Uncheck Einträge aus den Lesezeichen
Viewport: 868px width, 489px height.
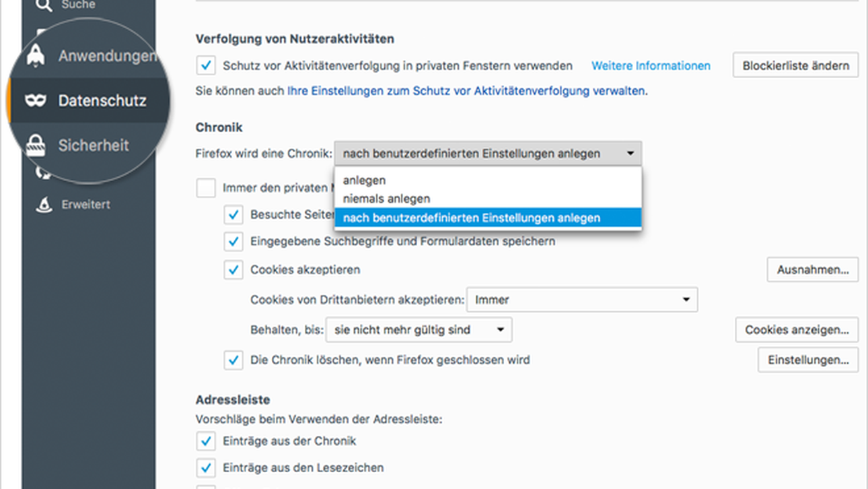coord(206,467)
